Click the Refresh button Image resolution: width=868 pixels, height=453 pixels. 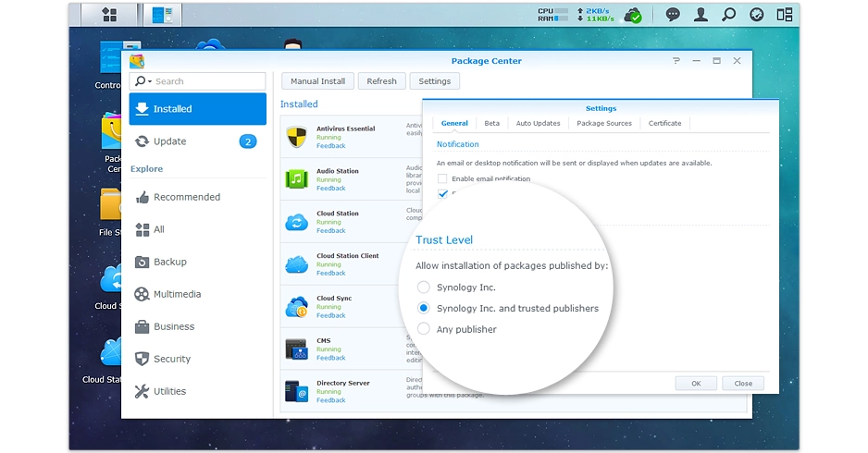coord(381,81)
